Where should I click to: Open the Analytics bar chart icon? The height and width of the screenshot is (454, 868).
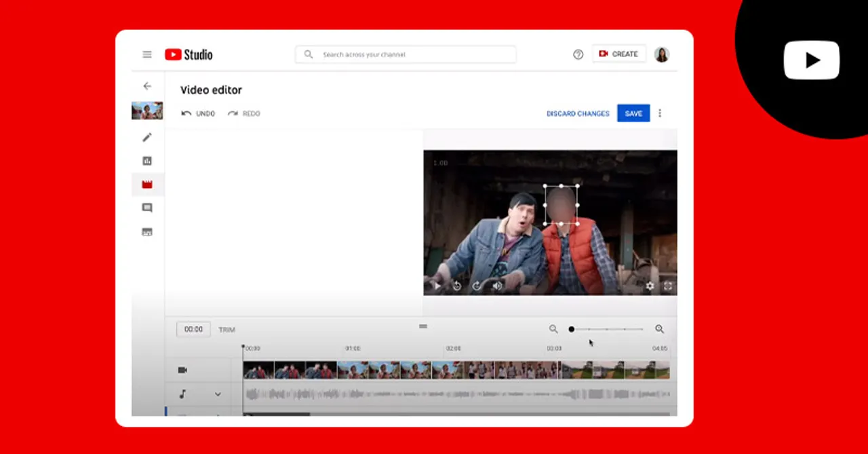[147, 161]
